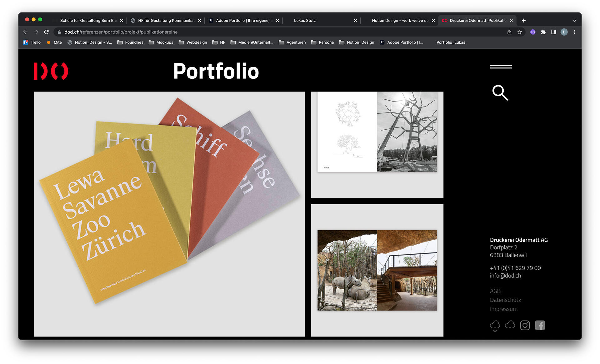Click the browser forward arrow

pyautogui.click(x=36, y=32)
